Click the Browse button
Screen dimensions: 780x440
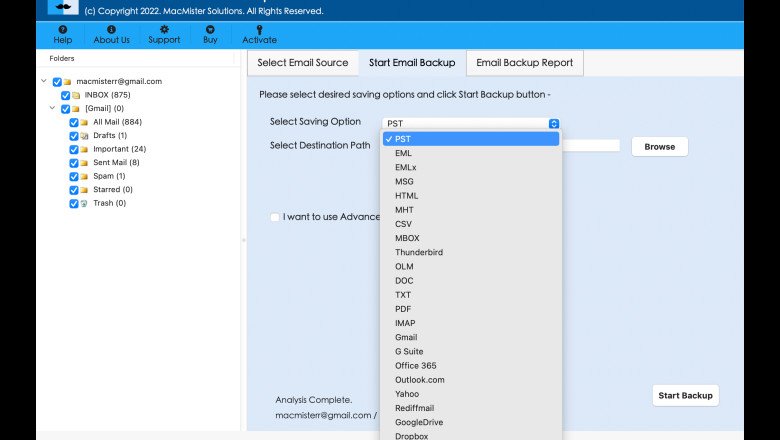pyautogui.click(x=660, y=147)
